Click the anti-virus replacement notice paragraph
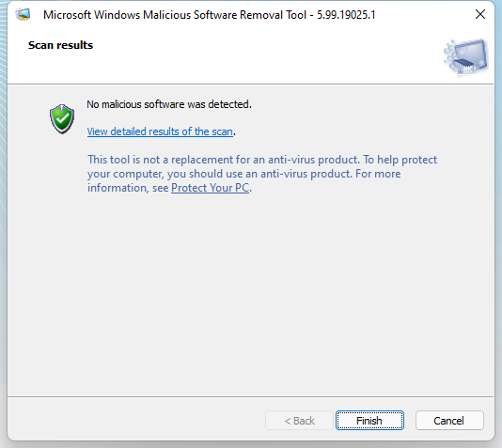Image resolution: width=502 pixels, height=448 pixels. 262,174
